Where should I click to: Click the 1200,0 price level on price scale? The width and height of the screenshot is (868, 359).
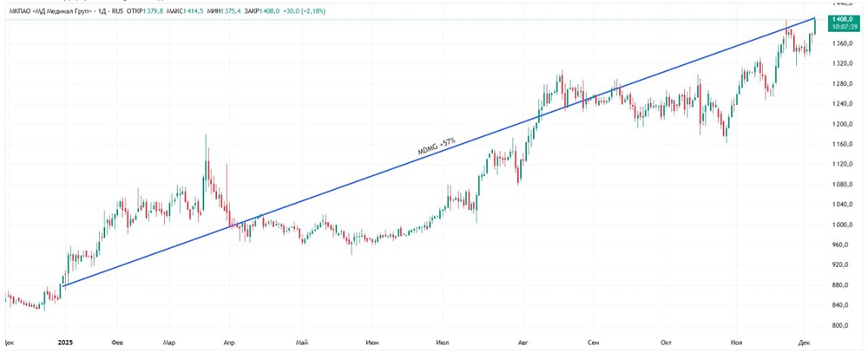tap(840, 124)
